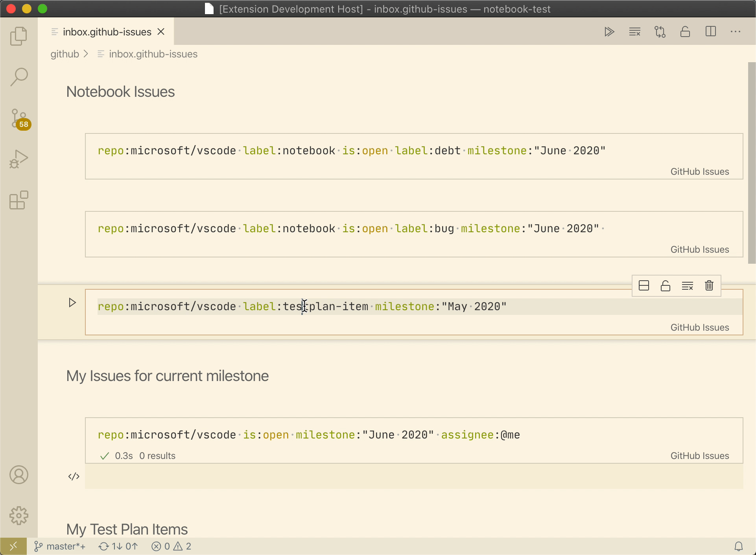Open the More Actions ellipsis menu
The width and height of the screenshot is (756, 555).
[x=736, y=31]
